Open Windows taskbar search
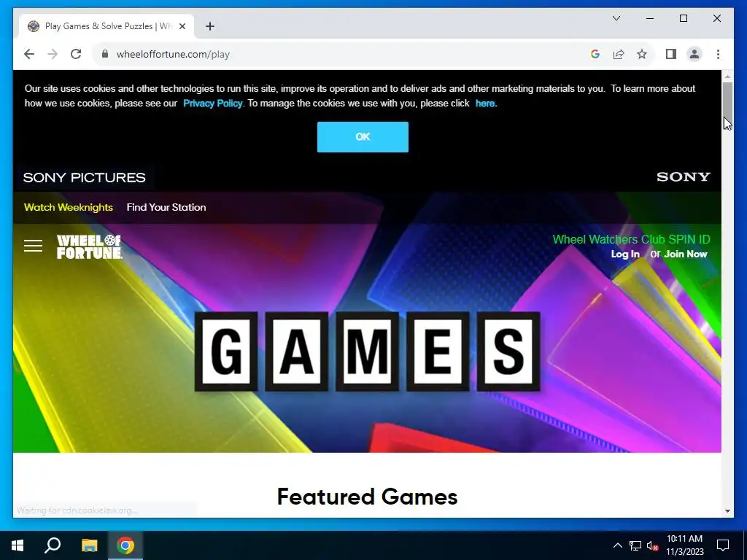Viewport: 747px width, 560px height. coord(53,545)
